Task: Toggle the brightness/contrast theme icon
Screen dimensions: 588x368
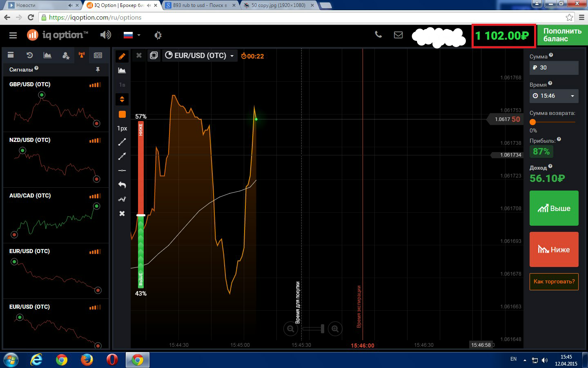Action: click(x=158, y=35)
